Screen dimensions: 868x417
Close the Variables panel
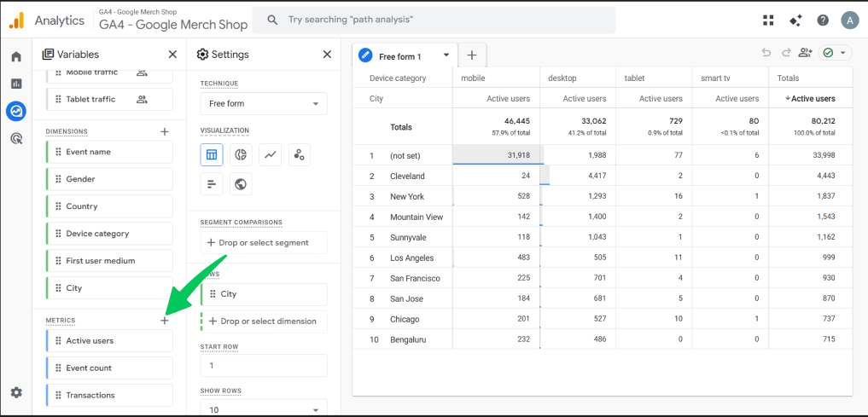point(172,55)
